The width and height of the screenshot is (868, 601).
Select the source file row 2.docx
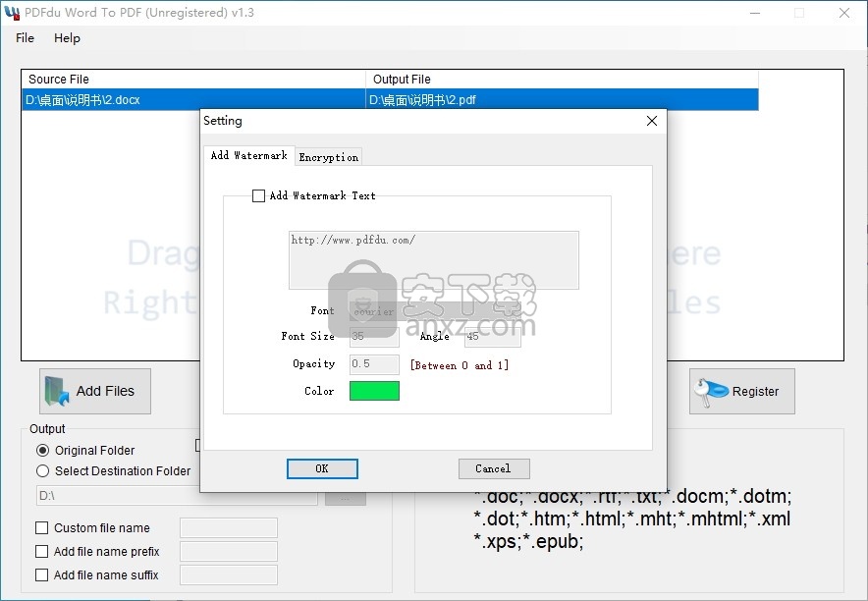point(193,99)
